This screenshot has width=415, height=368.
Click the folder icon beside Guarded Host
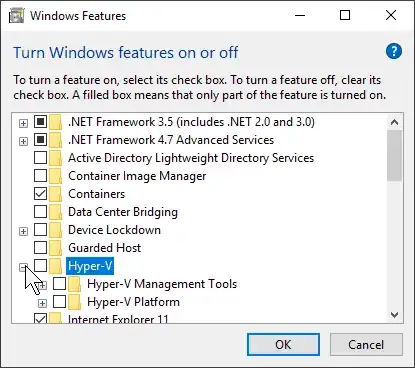[x=55, y=248]
